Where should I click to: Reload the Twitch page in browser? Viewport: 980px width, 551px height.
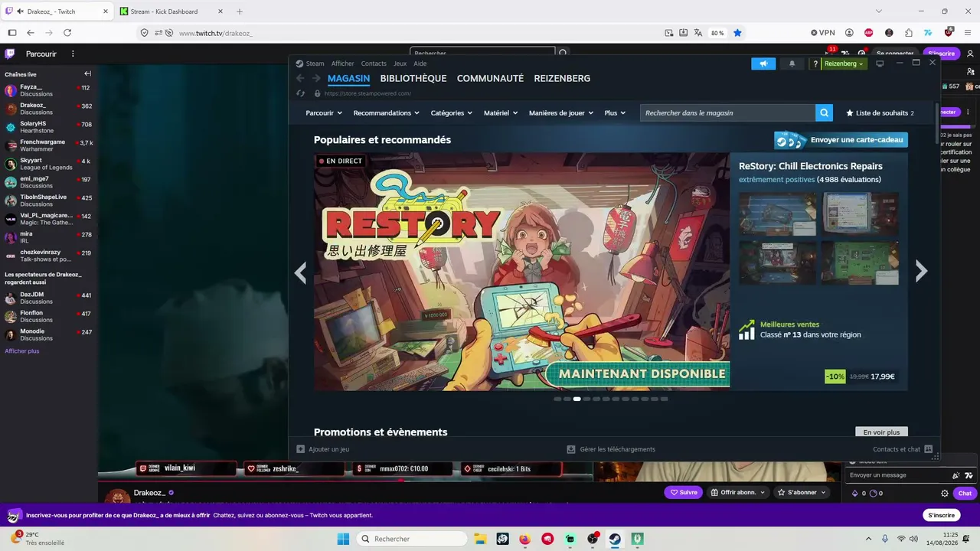point(67,33)
